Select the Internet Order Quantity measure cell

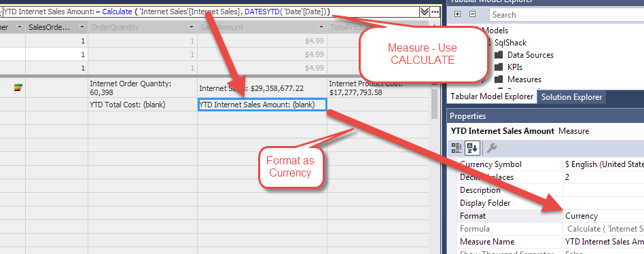143,88
